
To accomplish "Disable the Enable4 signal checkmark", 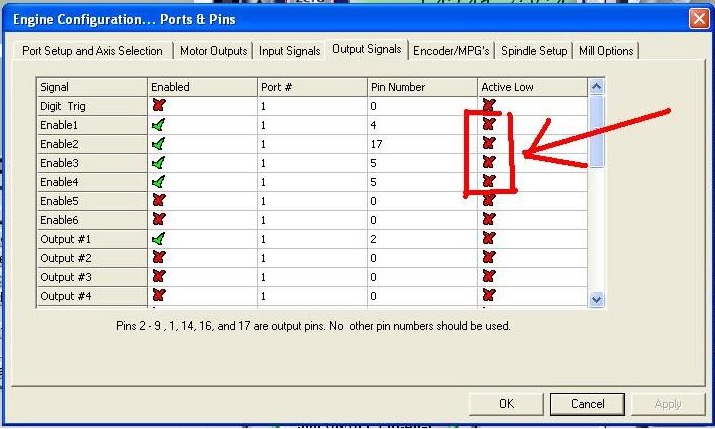I will point(158,182).
